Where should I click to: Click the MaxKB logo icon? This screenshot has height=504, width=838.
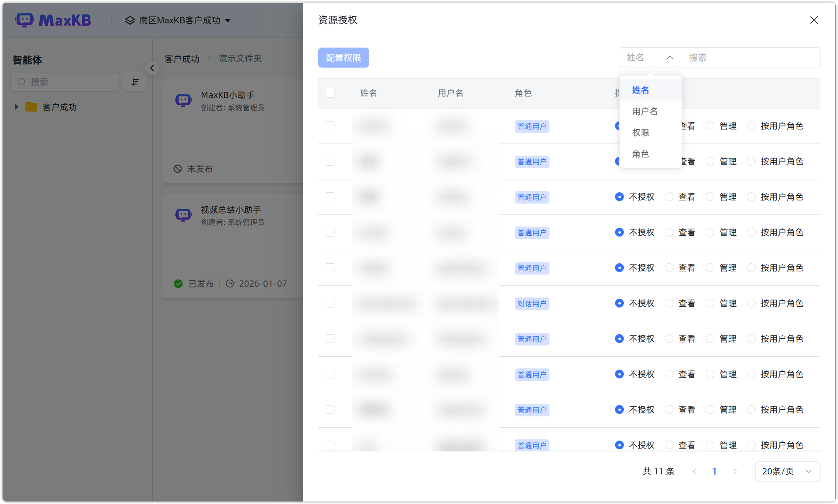(x=25, y=20)
